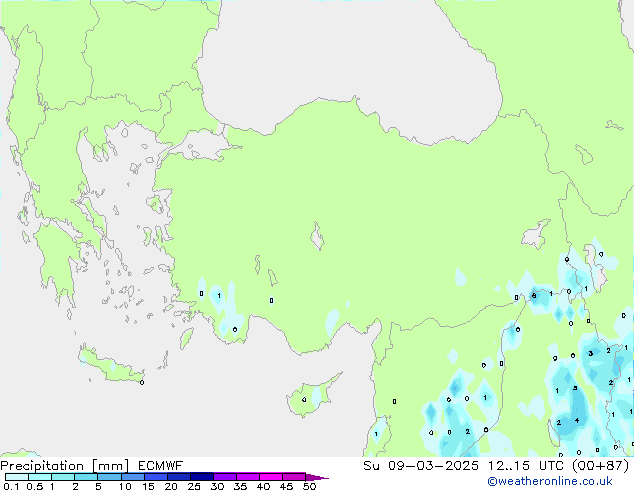Click the "30" legend scale label

coord(217,486)
